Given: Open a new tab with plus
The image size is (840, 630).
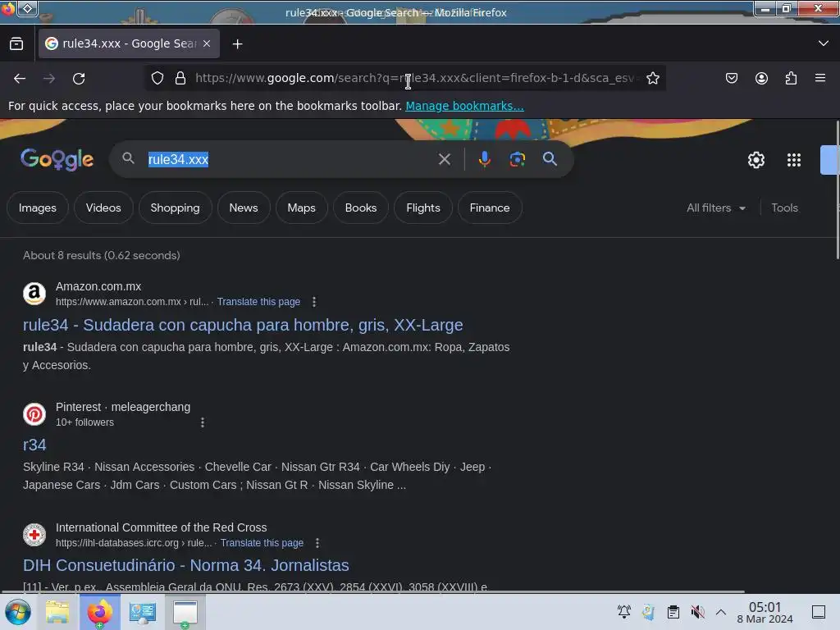Looking at the screenshot, I should [x=237, y=44].
